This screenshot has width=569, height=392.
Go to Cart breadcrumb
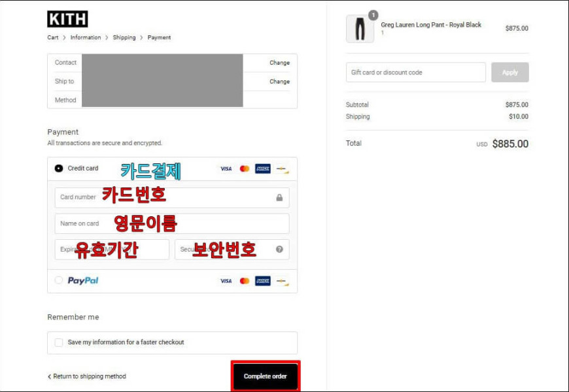pos(52,37)
